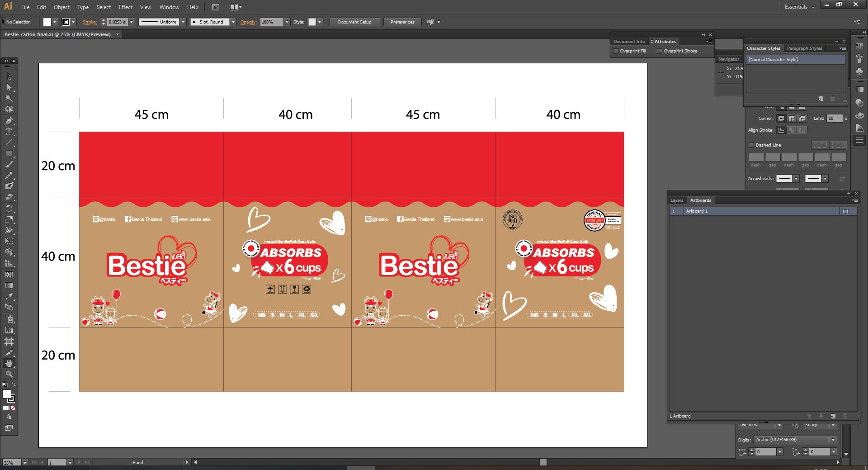Switch to the Paragraph Styles tab
Screen dimensions: 868x470
coord(804,48)
